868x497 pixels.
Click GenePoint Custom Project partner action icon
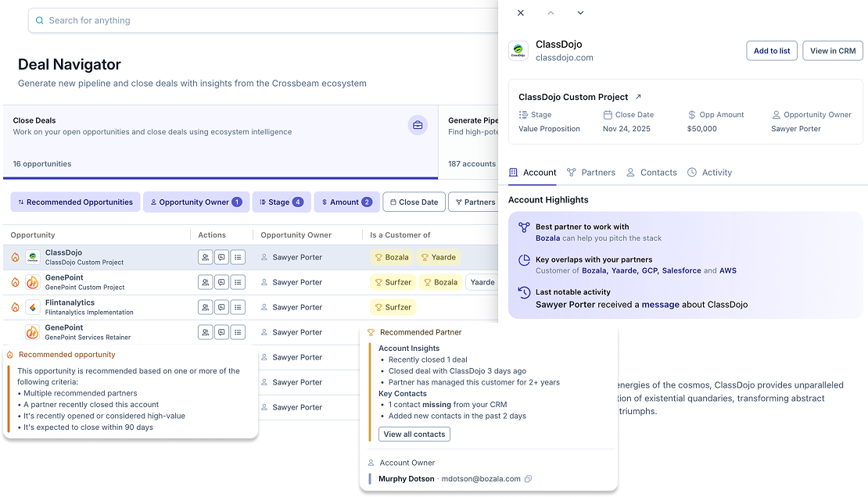pos(206,282)
